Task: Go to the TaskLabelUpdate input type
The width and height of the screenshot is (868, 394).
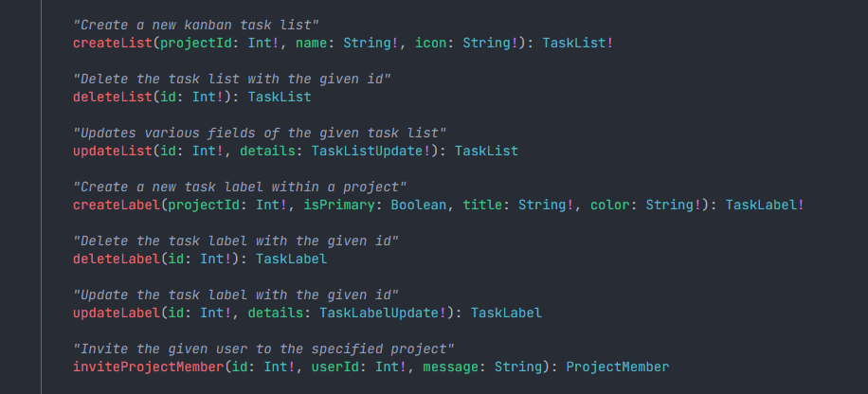Action: (379, 313)
